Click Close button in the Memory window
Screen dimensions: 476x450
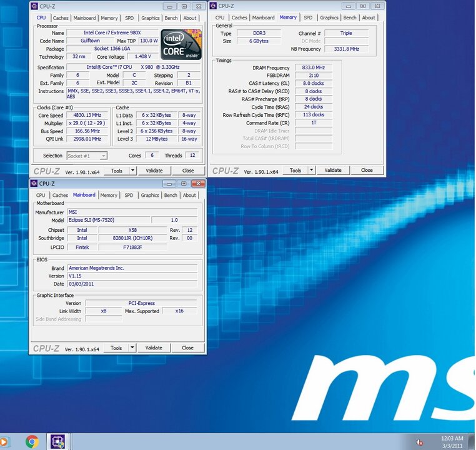click(367, 170)
